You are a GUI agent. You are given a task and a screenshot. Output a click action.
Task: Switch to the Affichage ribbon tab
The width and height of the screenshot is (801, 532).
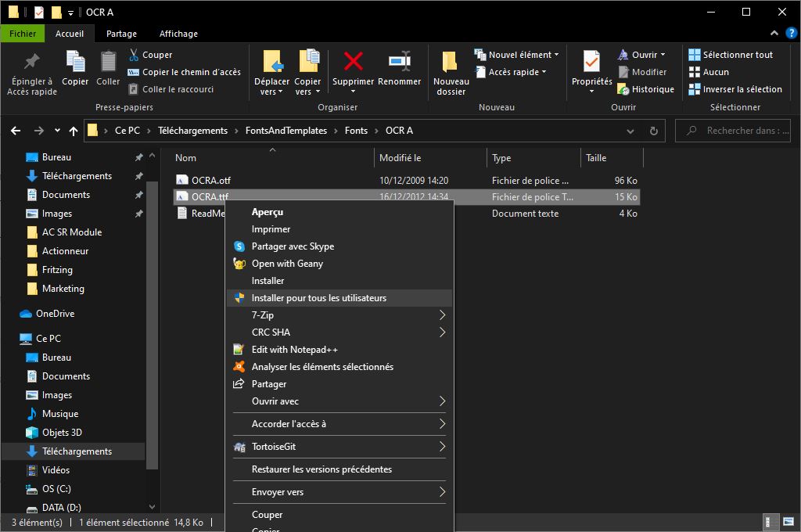(179, 34)
